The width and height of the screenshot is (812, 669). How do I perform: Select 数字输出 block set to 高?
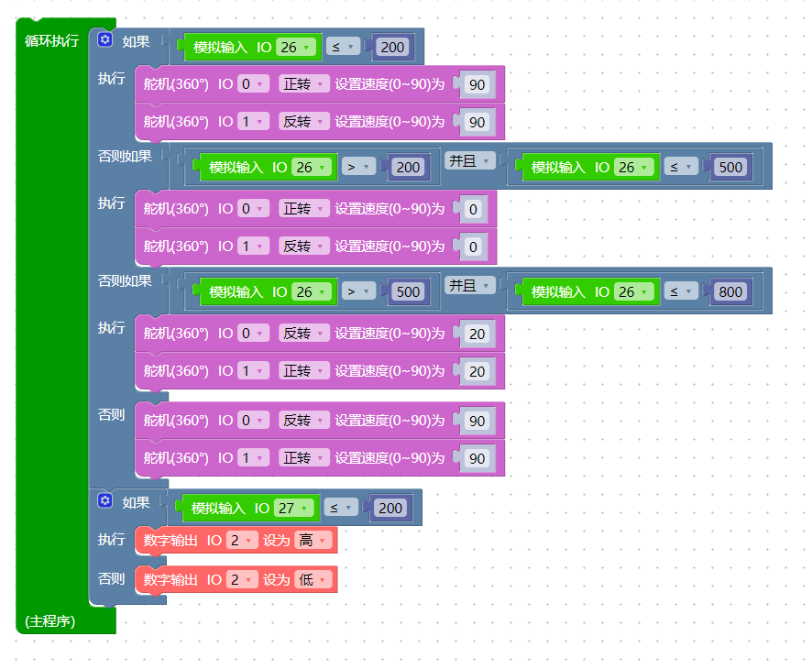[x=236, y=540]
